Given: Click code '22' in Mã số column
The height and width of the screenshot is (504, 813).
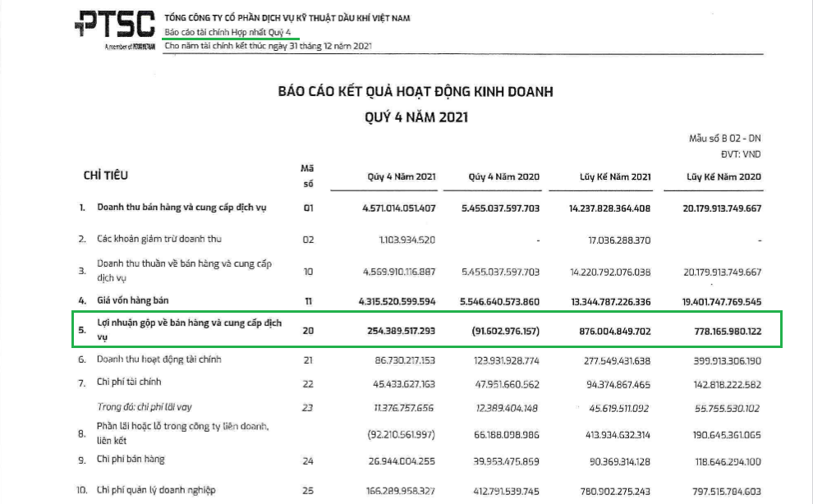Looking at the screenshot, I should (x=309, y=384).
